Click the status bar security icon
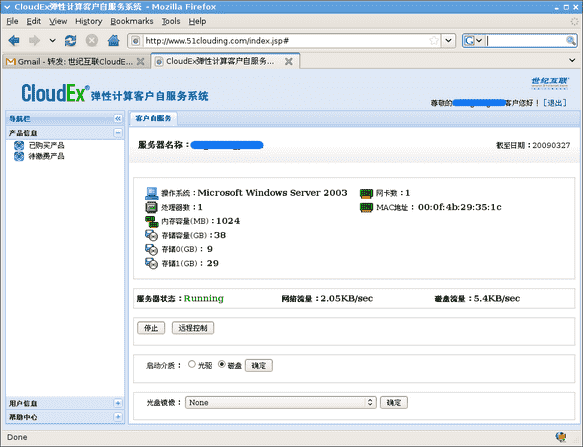This screenshot has height=447, width=583. click(x=561, y=437)
